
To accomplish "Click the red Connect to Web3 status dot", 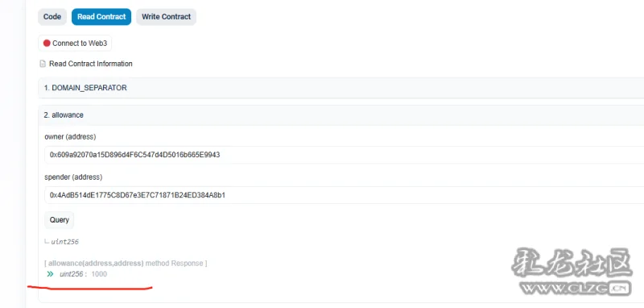I will click(47, 44).
